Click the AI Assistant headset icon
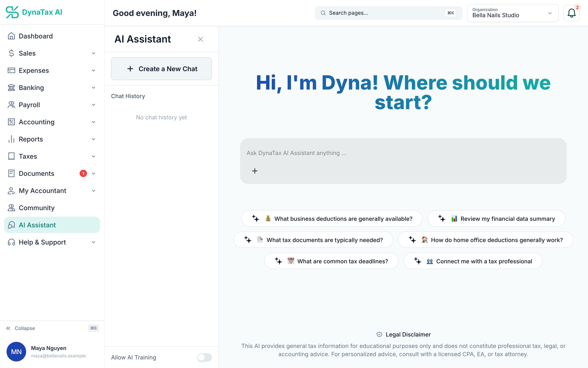This screenshot has height=368, width=588. [x=11, y=225]
